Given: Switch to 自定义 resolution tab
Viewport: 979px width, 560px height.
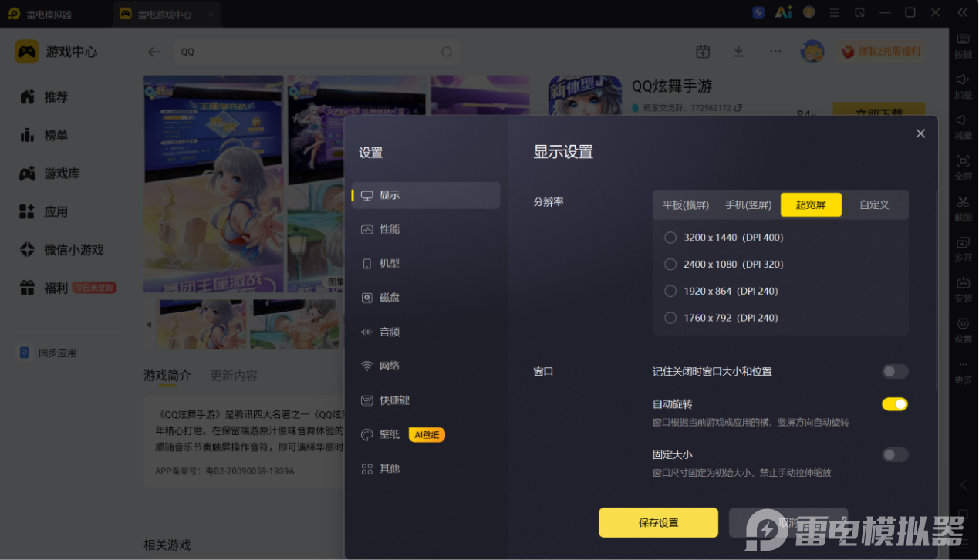Looking at the screenshot, I should tap(874, 204).
